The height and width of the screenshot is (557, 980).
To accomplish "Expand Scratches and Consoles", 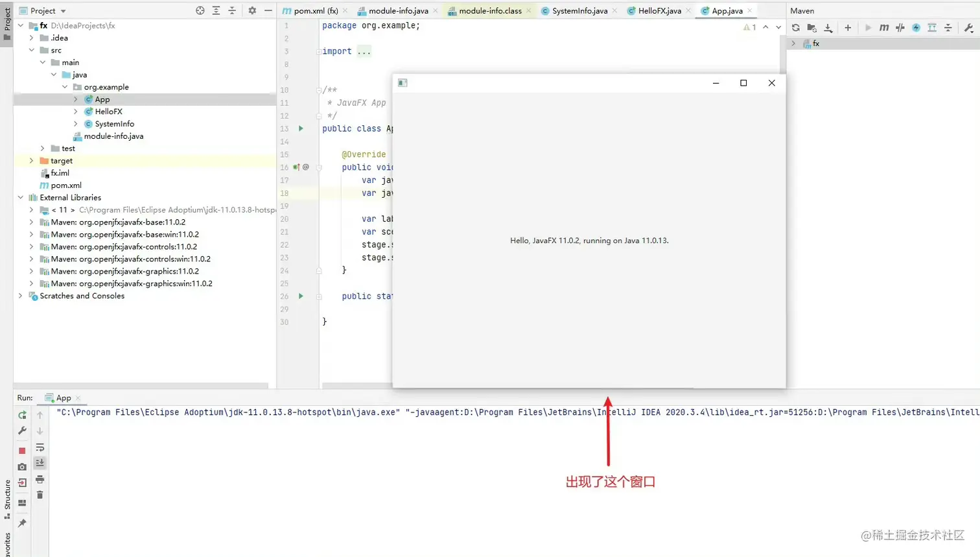I will pyautogui.click(x=21, y=296).
